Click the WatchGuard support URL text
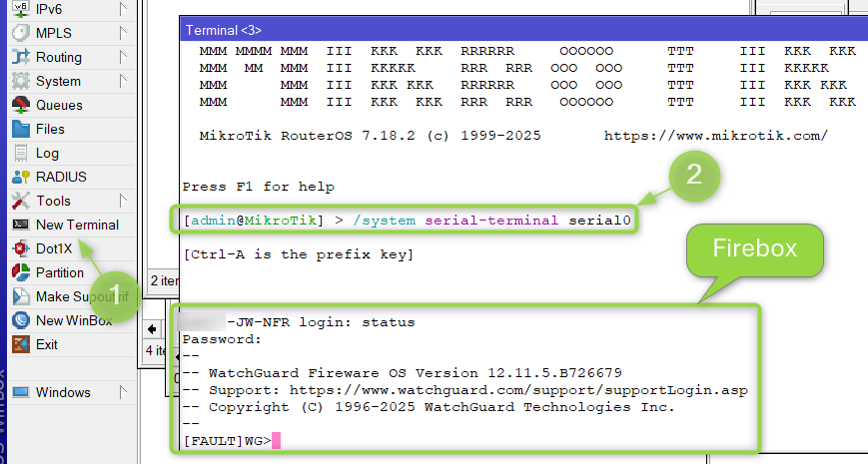This screenshot has height=464, width=868. click(x=518, y=390)
